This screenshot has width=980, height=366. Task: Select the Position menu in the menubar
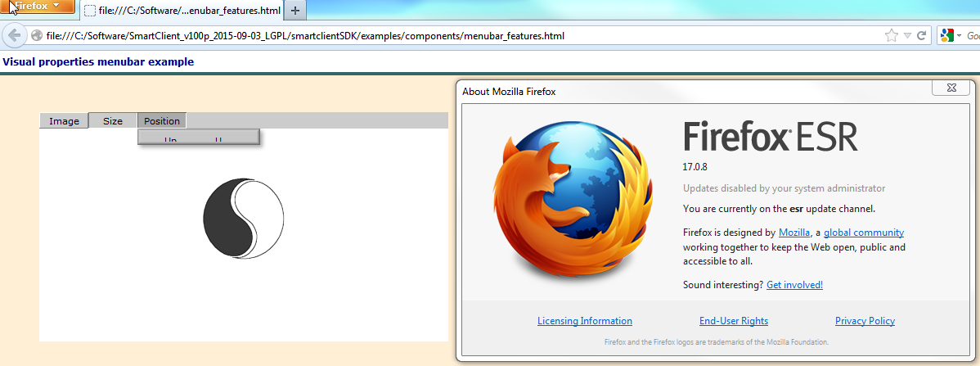162,121
